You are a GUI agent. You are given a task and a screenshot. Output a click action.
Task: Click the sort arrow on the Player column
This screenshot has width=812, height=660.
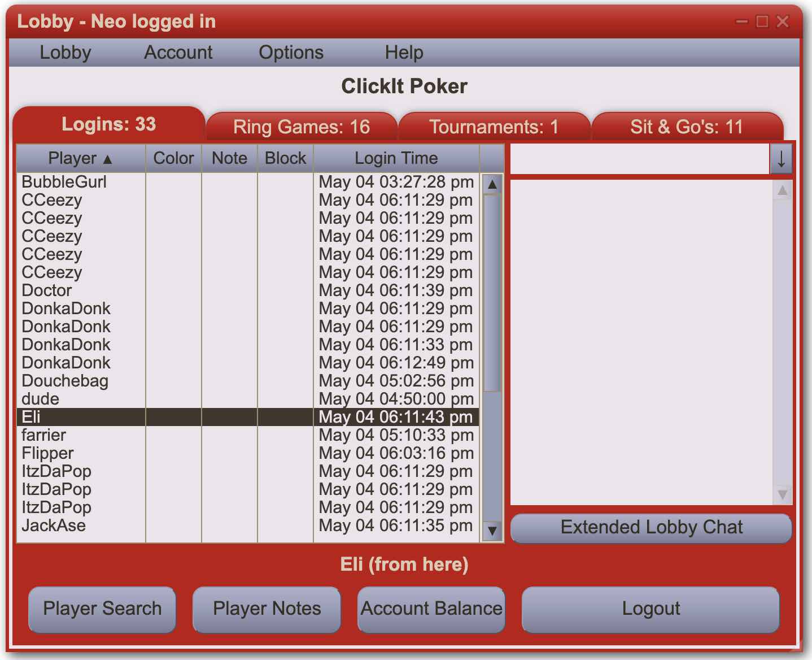108,159
